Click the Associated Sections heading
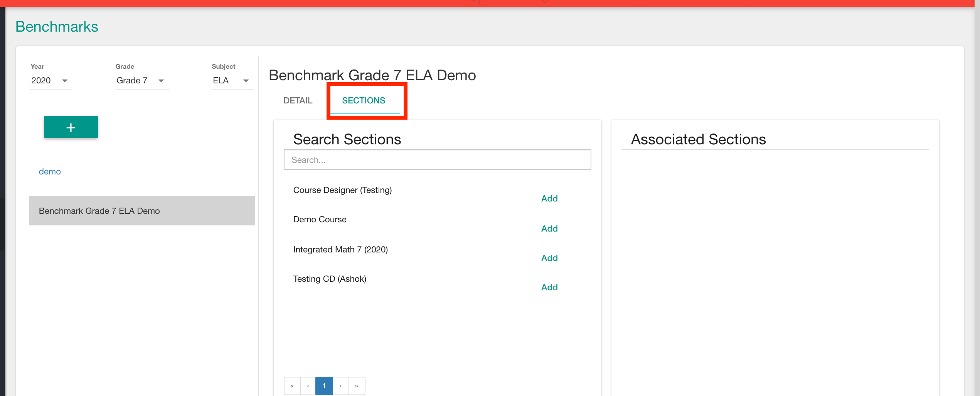This screenshot has height=396, width=980. point(698,139)
